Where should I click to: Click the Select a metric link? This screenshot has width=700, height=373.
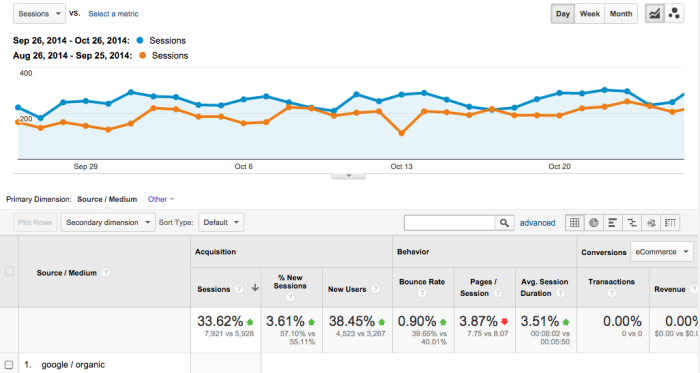pos(113,14)
